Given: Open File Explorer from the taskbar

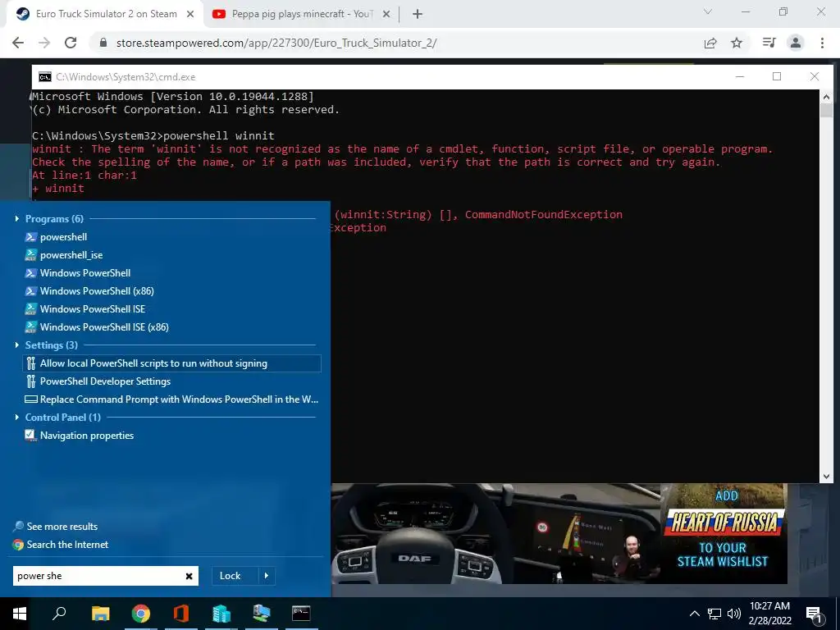Looking at the screenshot, I should 100,614.
